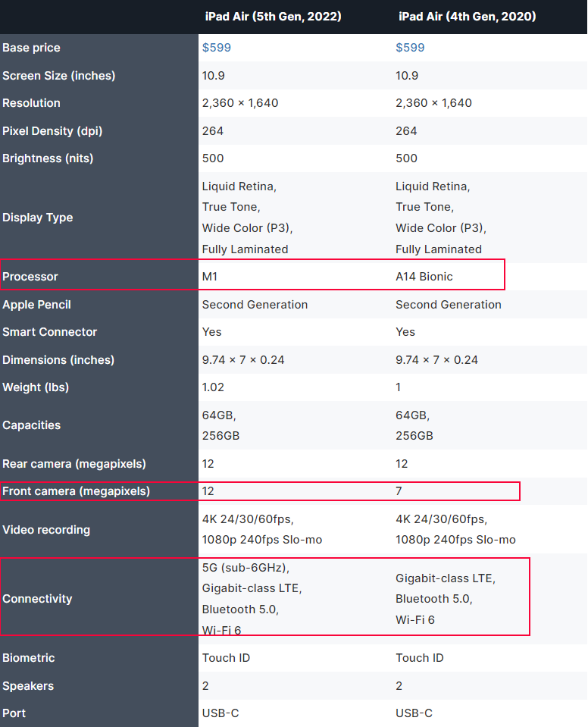Image resolution: width=588 pixels, height=727 pixels.
Task: Select the 4th Gen 9.74 × 7 × 0.24 dimensions
Action: [x=436, y=360]
